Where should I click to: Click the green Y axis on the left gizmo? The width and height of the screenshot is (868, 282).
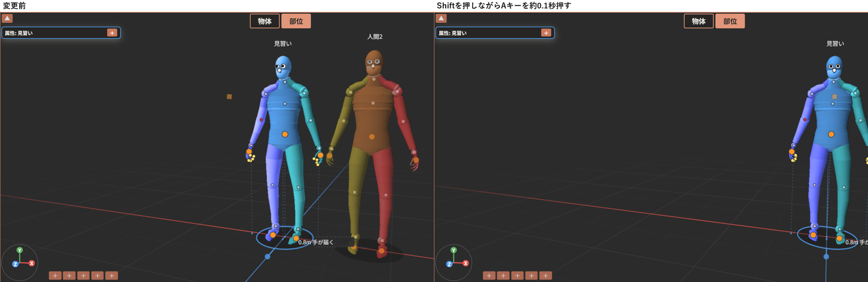[x=20, y=250]
